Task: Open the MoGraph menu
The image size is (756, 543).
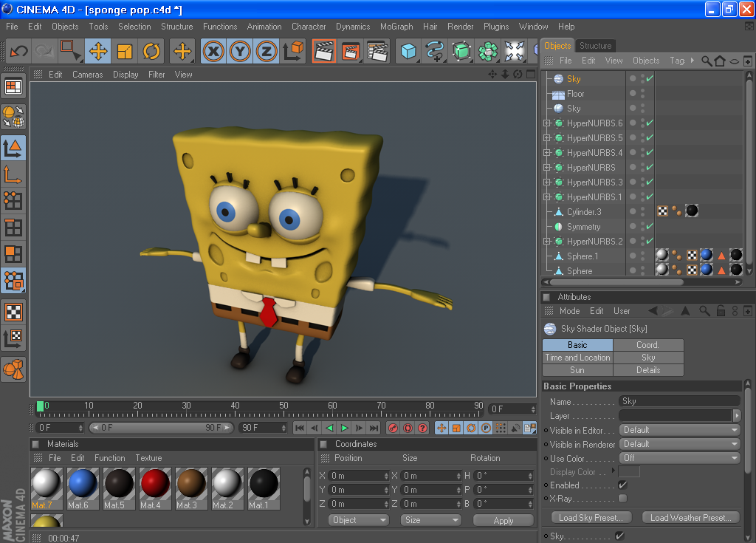Action: [x=396, y=27]
